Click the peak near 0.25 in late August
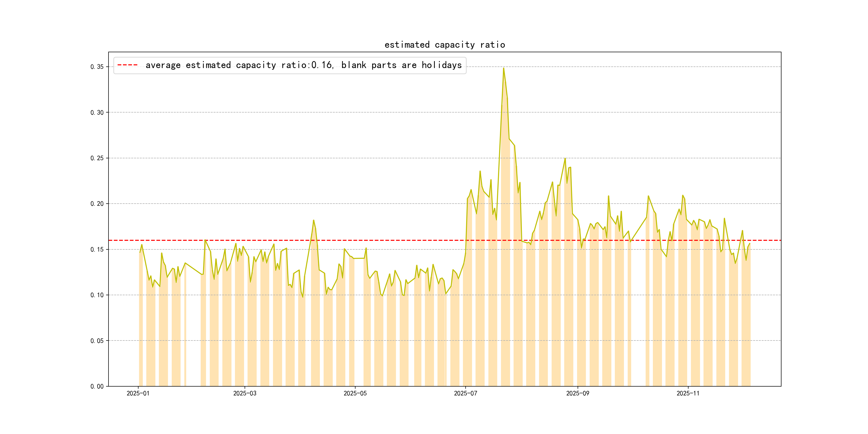 [x=565, y=159]
